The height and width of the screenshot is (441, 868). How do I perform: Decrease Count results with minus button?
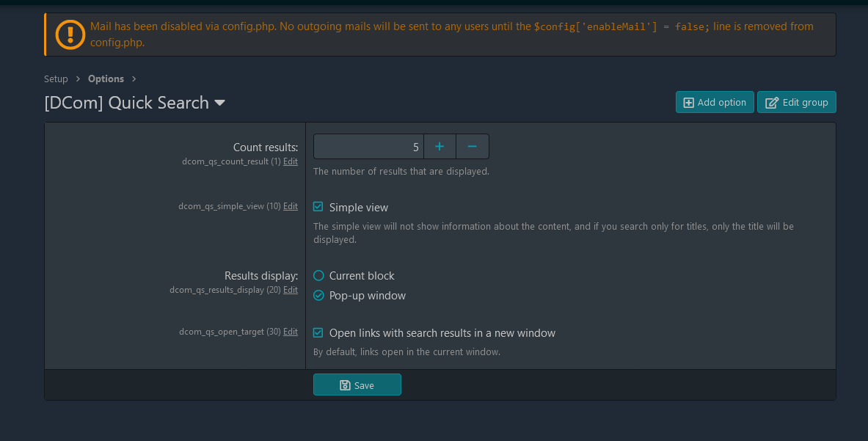[473, 147]
